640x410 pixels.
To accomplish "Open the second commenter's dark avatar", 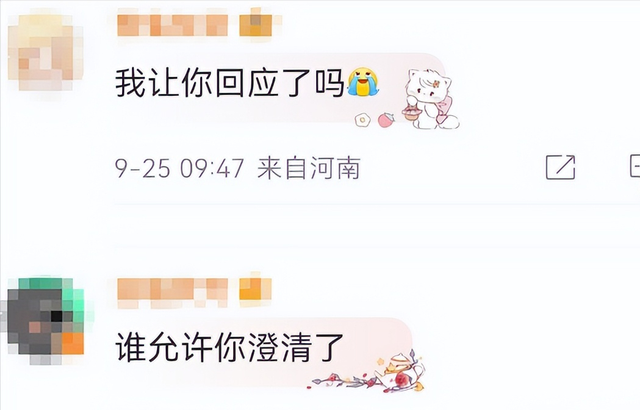I will [x=46, y=320].
